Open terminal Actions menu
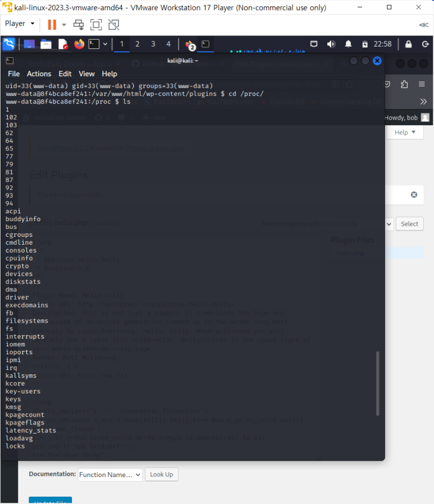This screenshot has height=504, width=434. pos(39,74)
